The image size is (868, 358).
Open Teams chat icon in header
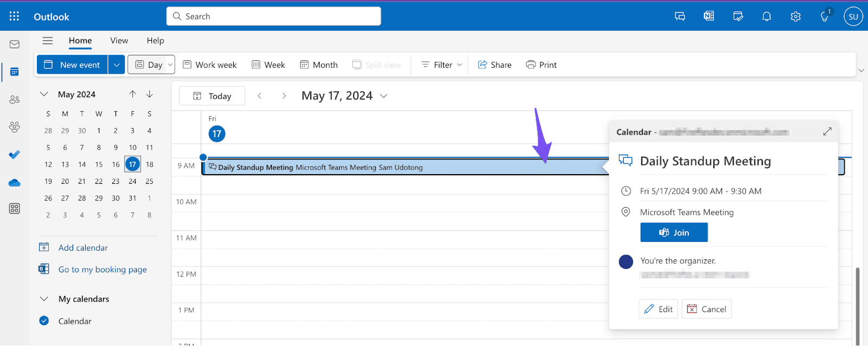(x=680, y=16)
